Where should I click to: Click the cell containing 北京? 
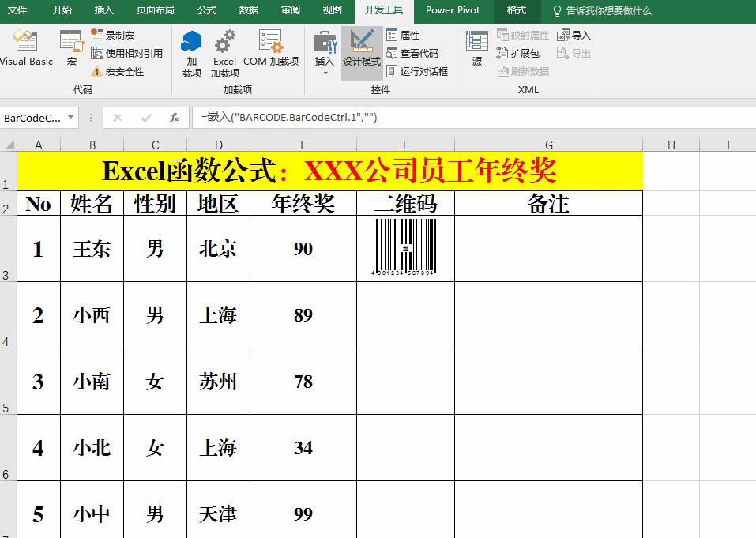(218, 249)
